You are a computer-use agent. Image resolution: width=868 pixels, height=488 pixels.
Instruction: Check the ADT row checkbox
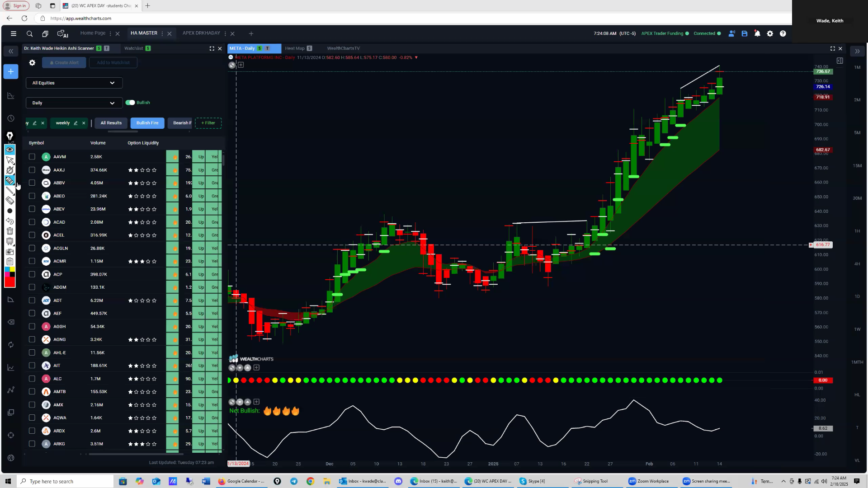pos(32,300)
